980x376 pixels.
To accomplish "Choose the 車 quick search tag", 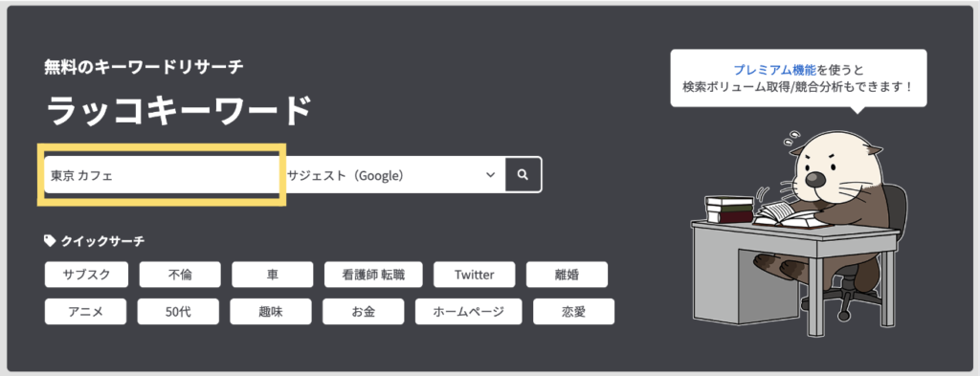I will (273, 275).
